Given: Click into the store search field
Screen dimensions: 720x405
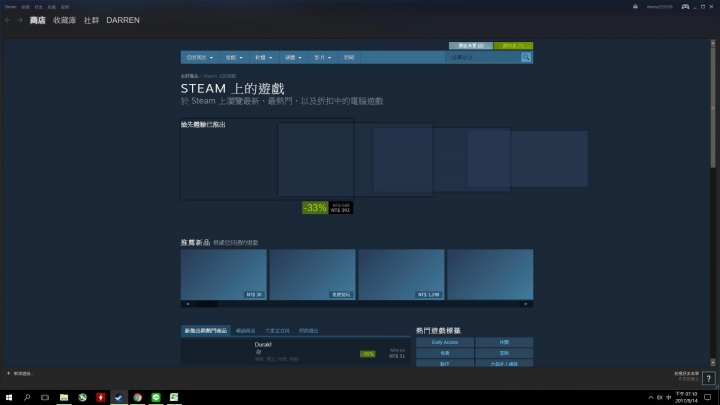Looking at the screenshot, I should coord(483,57).
